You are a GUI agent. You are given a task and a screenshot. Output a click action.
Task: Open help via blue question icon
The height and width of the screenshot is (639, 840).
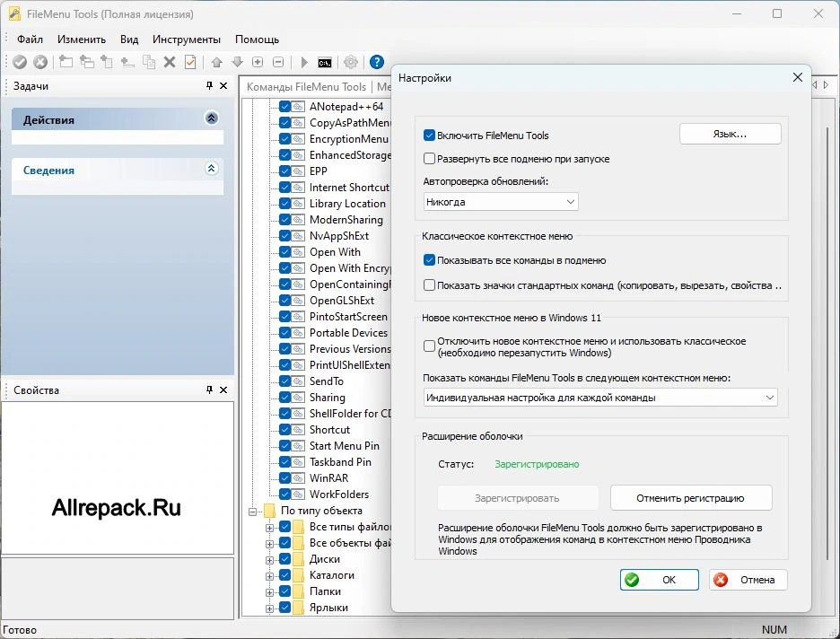(377, 62)
